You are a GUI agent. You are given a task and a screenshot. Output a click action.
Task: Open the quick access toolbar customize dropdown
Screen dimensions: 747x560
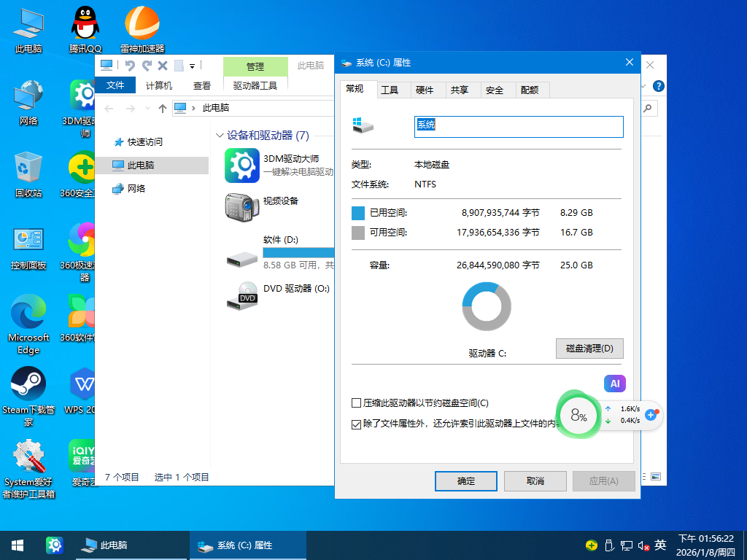pos(193,66)
